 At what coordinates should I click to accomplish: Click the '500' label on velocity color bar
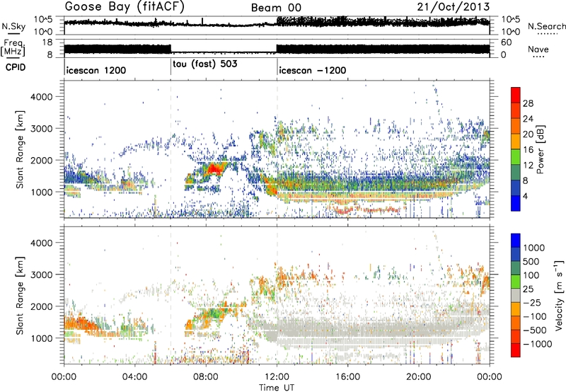coord(531,262)
